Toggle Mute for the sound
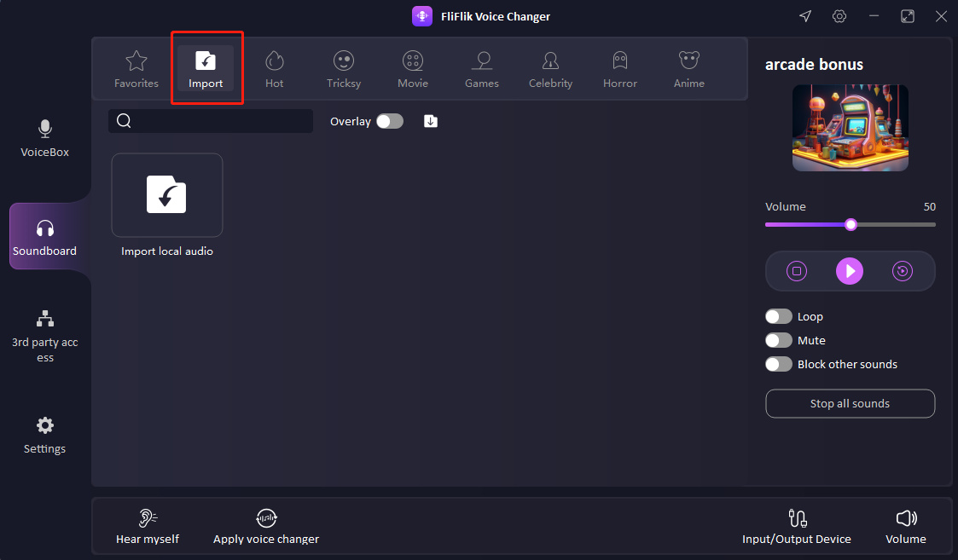The width and height of the screenshot is (958, 560). point(778,340)
